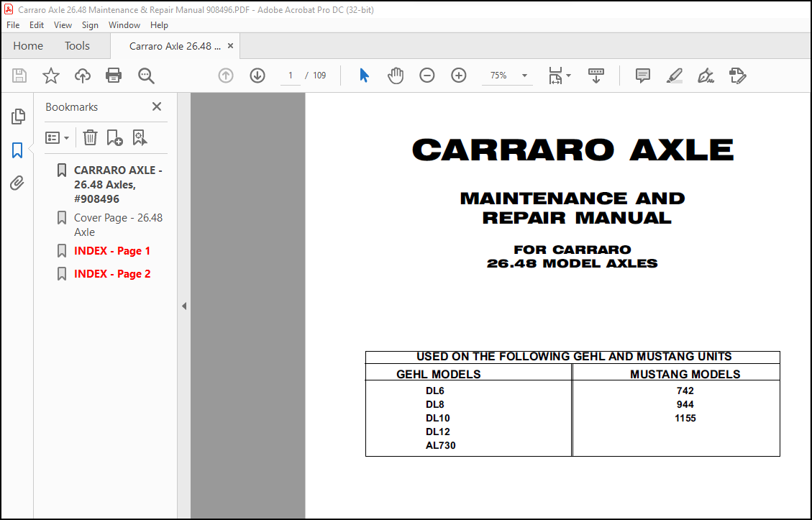Open fit page options icon
Viewport: 812px width, 520px height.
coord(555,76)
